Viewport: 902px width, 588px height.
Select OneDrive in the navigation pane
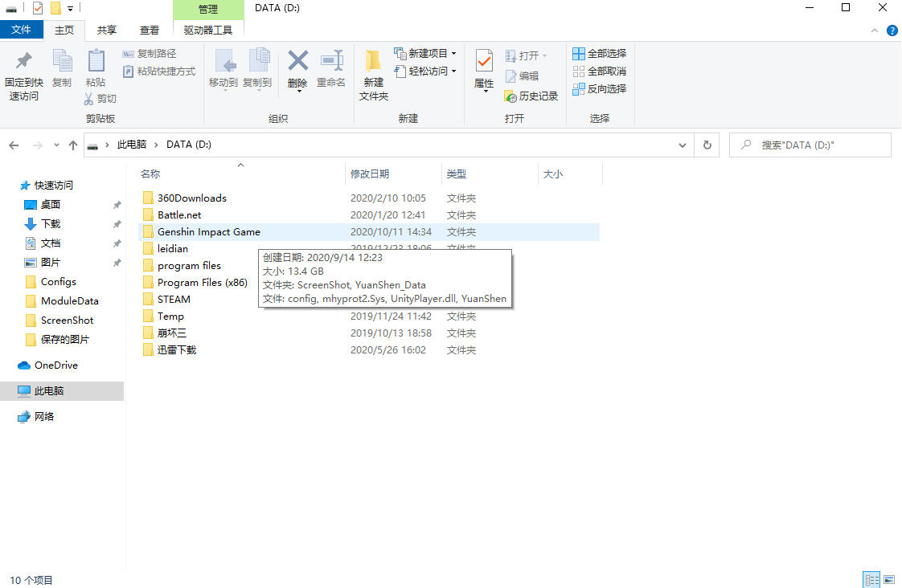(55, 365)
